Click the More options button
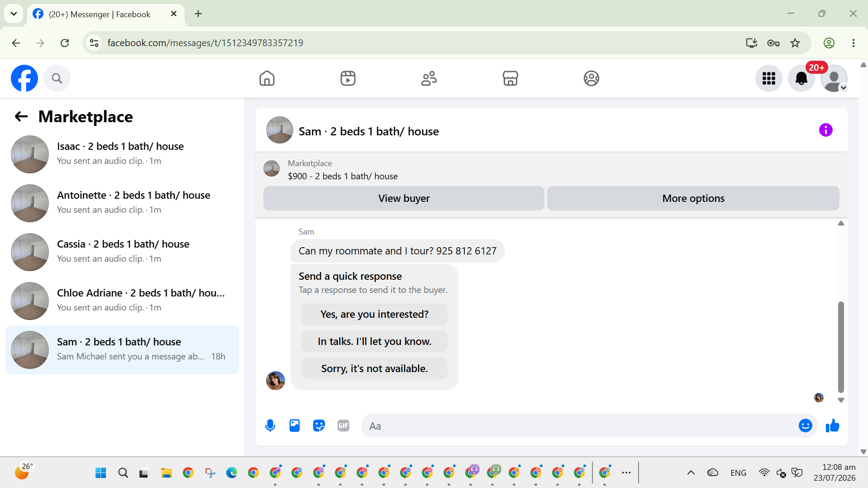868x488 pixels. pyautogui.click(x=693, y=198)
